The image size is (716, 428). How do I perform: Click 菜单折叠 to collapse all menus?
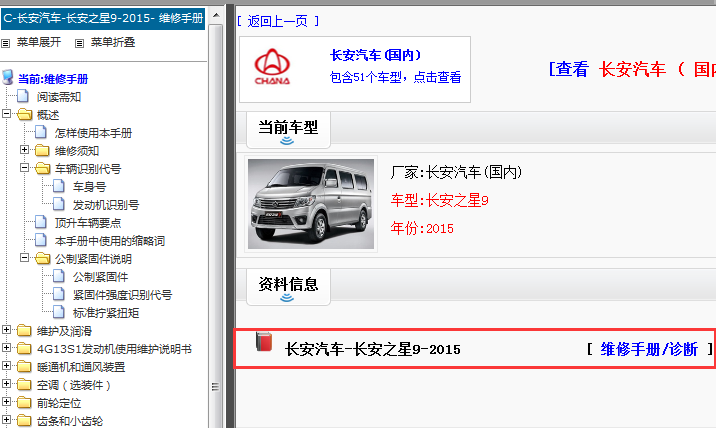pyautogui.click(x=113, y=42)
